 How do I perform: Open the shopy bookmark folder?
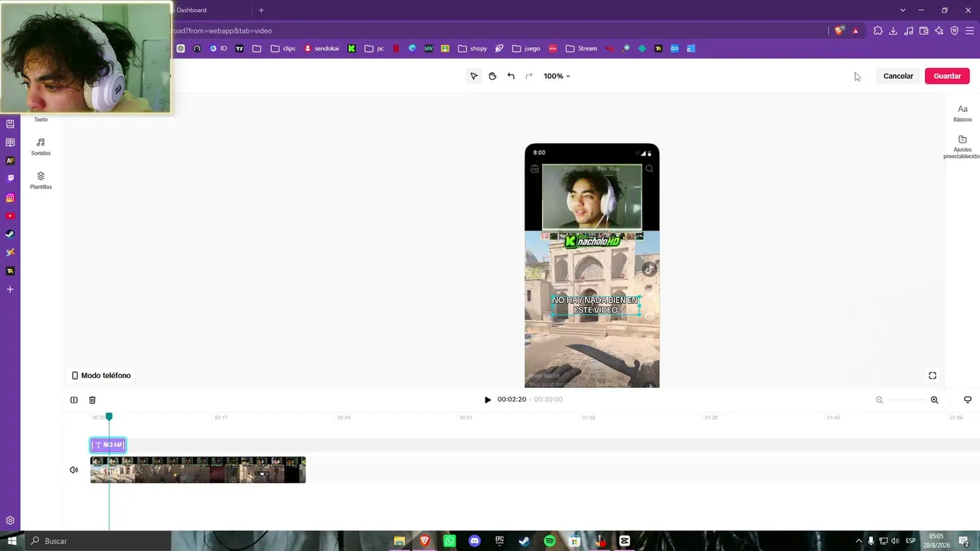click(472, 48)
